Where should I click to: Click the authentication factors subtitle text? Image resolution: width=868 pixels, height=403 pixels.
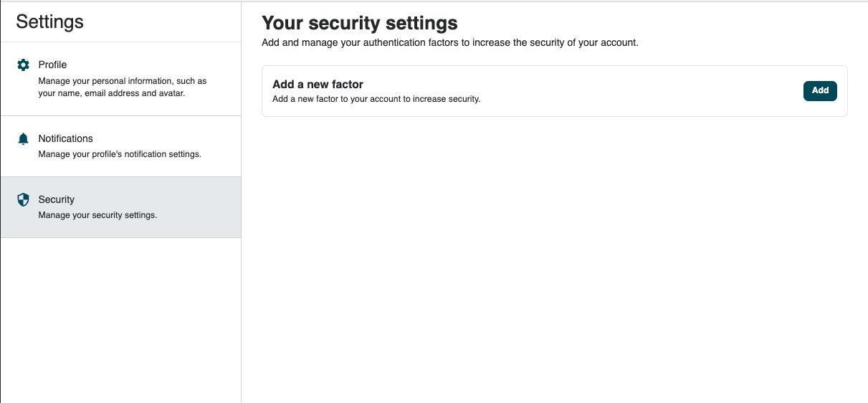(x=449, y=43)
